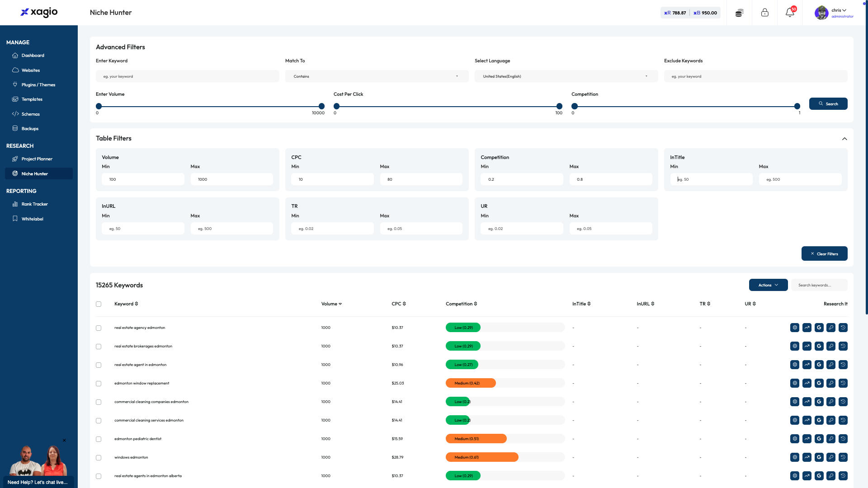Click history icon for real estate agency edmonton
Screen dimensions: 868x488
(x=843, y=328)
